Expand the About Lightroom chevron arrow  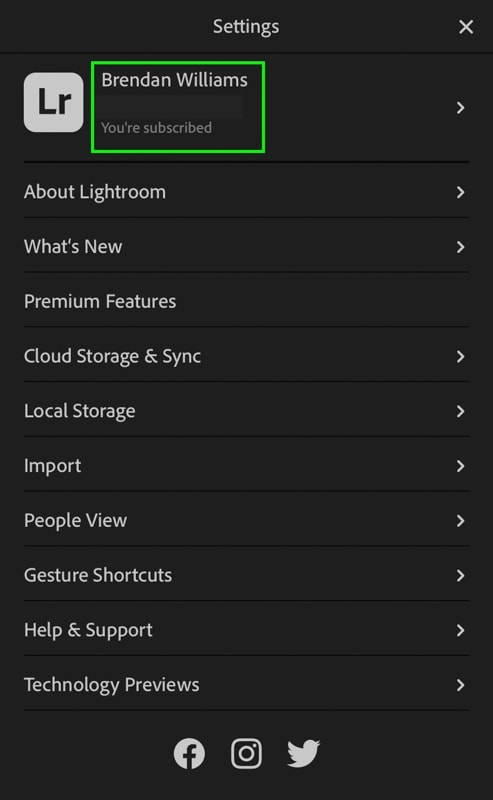[460, 192]
